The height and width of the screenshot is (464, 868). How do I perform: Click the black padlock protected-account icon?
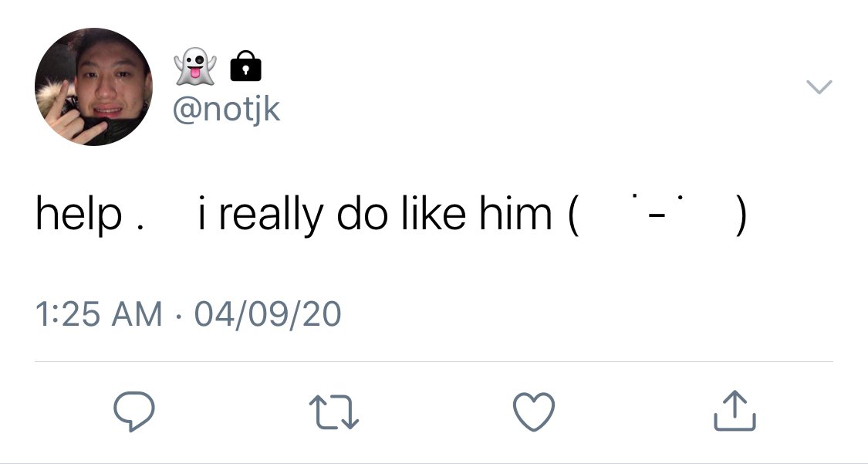coord(245,66)
